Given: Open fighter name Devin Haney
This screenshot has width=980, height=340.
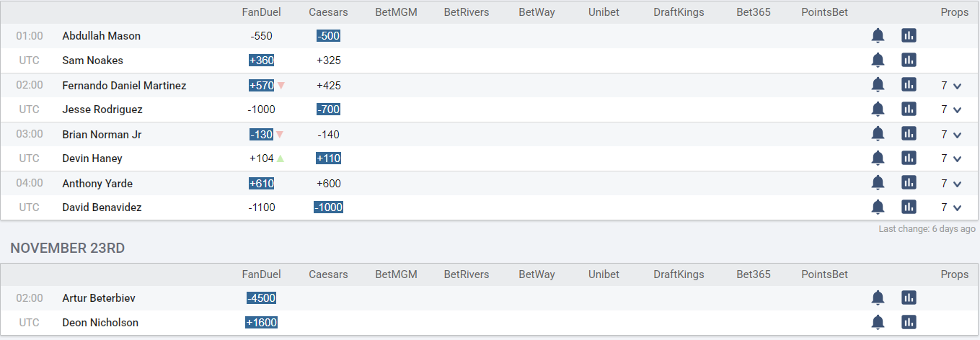Looking at the screenshot, I should pyautogui.click(x=92, y=158).
